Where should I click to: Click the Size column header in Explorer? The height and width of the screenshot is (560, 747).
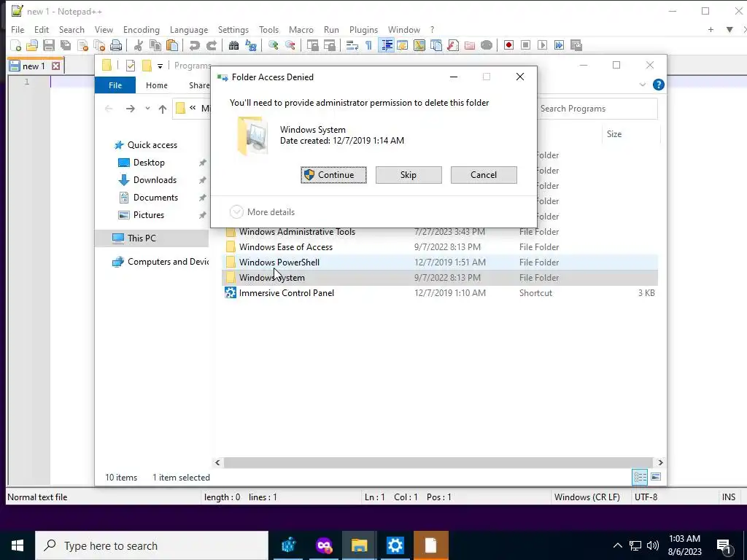click(631, 134)
